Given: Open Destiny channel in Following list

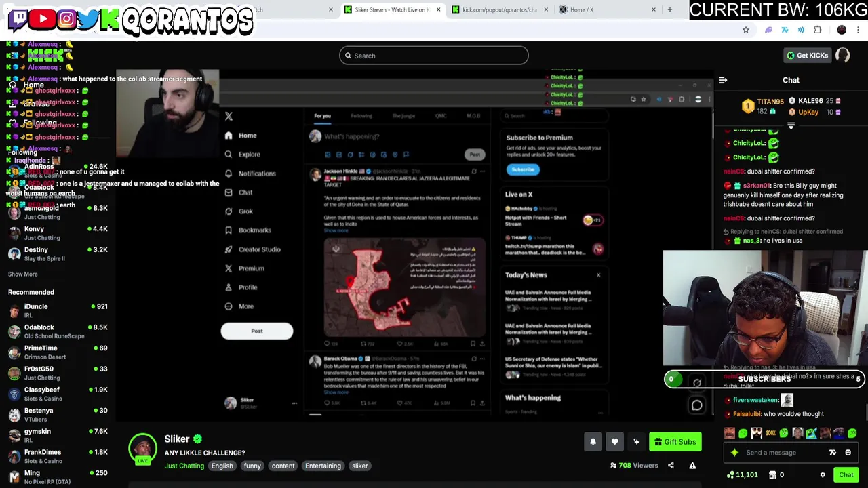Looking at the screenshot, I should click(58, 253).
